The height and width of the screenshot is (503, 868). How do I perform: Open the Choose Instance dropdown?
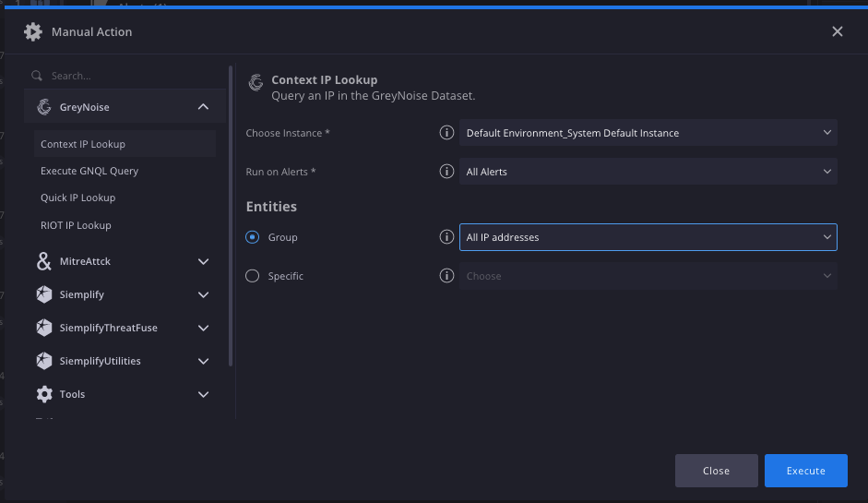coord(648,133)
